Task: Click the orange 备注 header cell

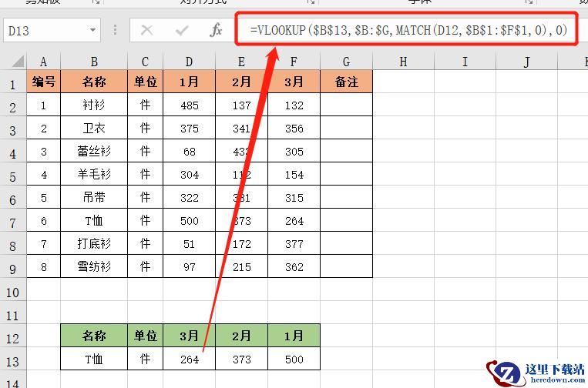Action: coord(346,82)
